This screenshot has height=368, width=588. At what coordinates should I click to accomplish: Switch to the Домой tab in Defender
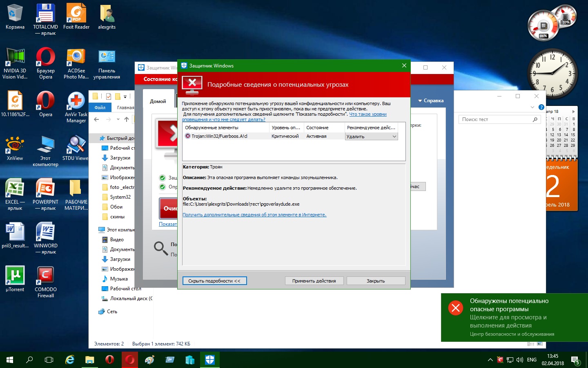coord(158,101)
